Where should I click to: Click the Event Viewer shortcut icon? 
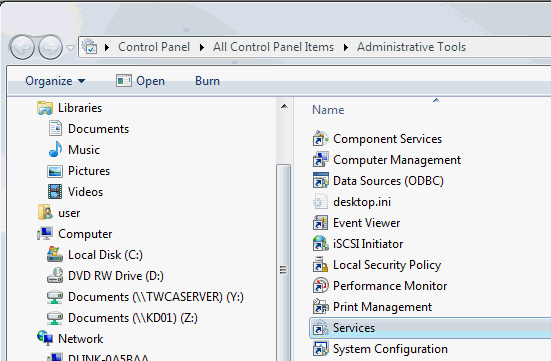[320, 223]
